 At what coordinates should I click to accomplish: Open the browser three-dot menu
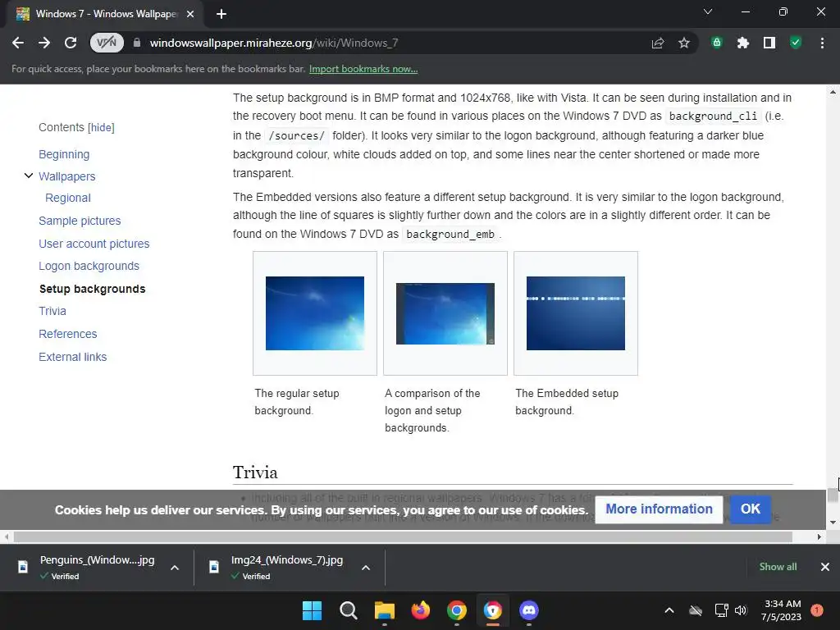pyautogui.click(x=822, y=43)
